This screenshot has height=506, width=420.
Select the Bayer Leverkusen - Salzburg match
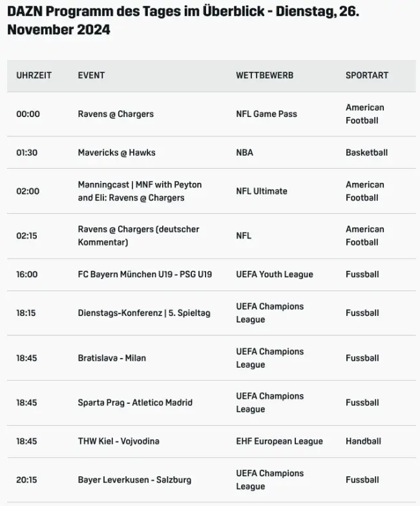tap(134, 480)
